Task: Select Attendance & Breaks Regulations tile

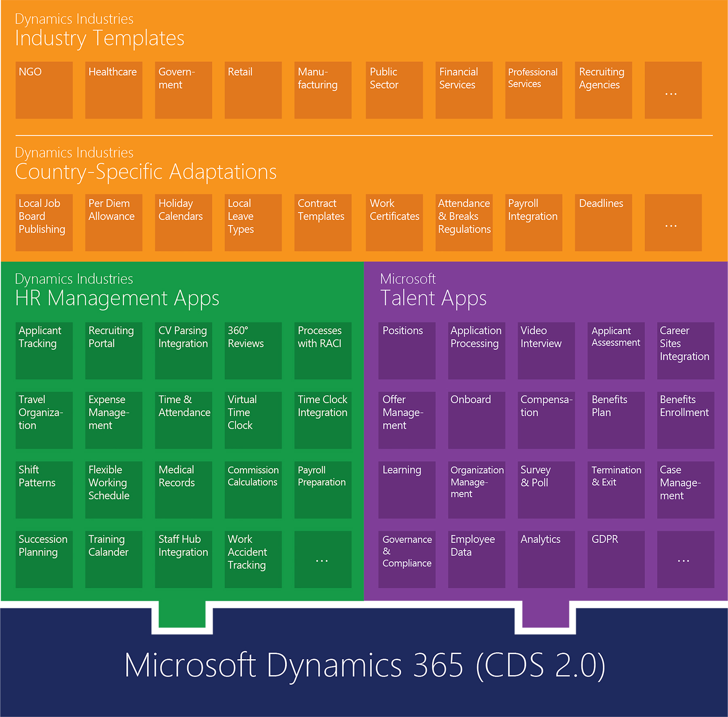Action: point(464,223)
